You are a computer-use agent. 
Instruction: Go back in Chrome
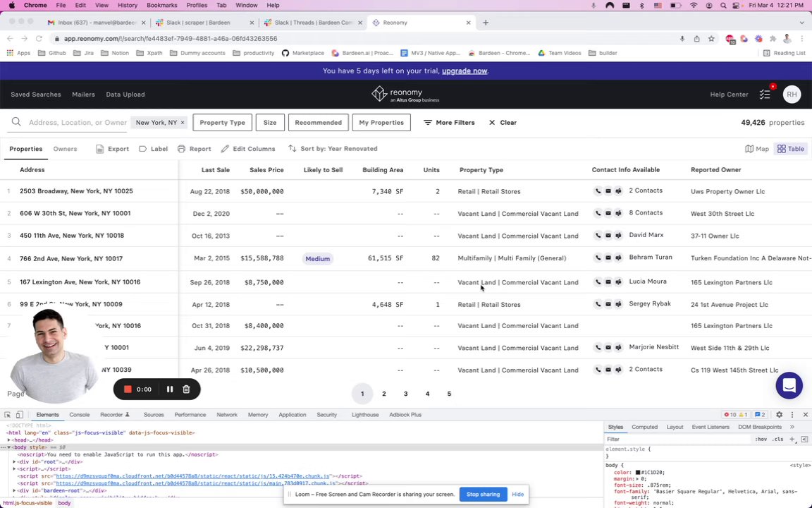coord(10,38)
